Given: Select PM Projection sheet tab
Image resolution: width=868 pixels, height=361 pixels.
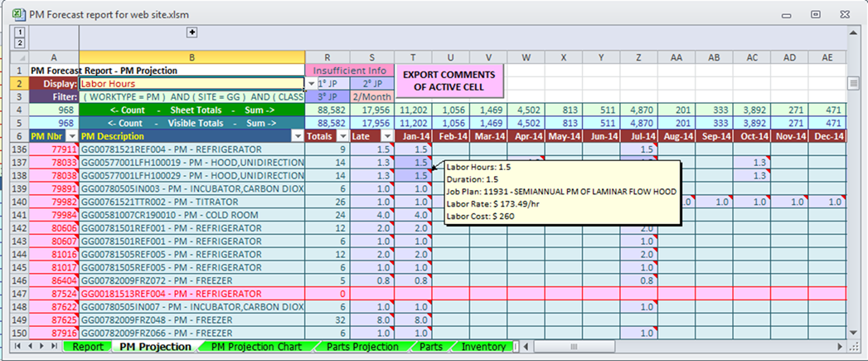Looking at the screenshot, I should point(155,347).
